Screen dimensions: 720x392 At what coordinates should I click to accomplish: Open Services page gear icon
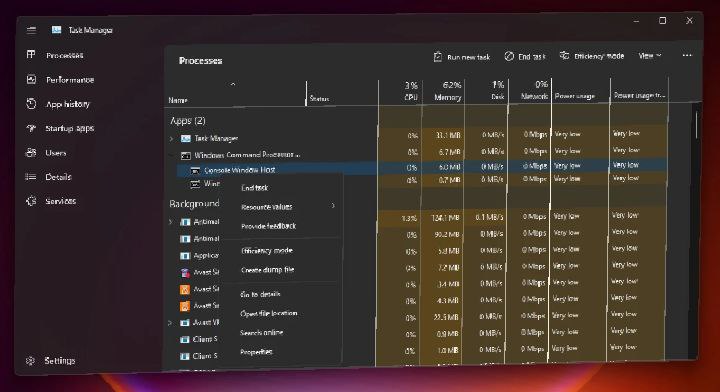pyautogui.click(x=31, y=201)
